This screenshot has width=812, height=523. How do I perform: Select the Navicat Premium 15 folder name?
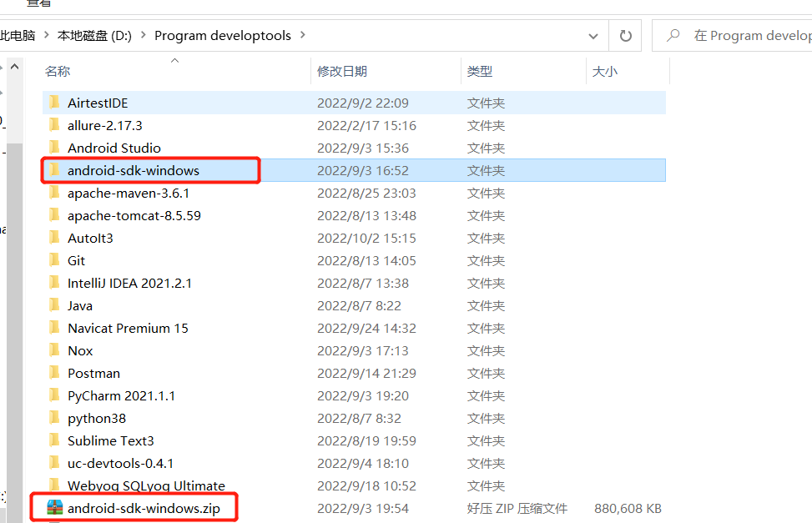[x=128, y=328]
